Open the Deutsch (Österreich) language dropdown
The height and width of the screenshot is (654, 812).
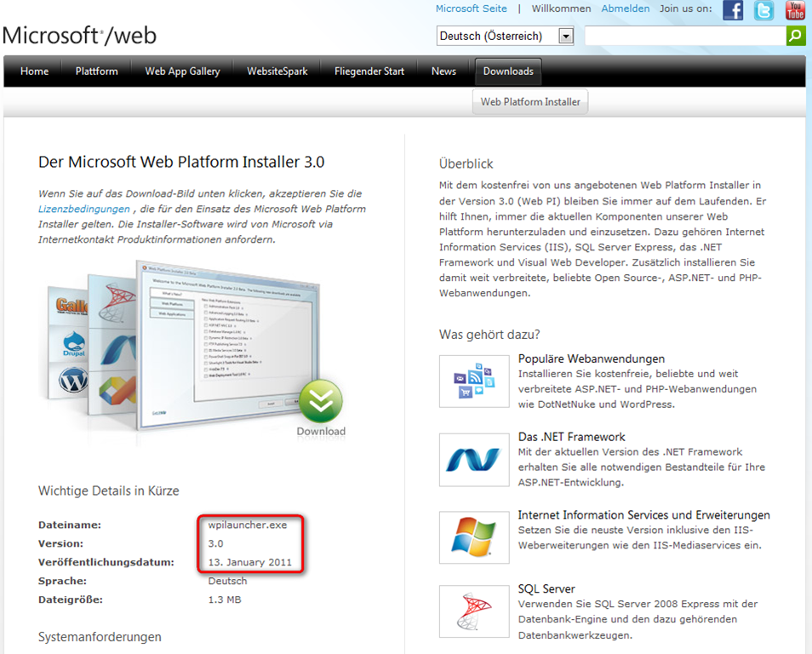[x=505, y=36]
